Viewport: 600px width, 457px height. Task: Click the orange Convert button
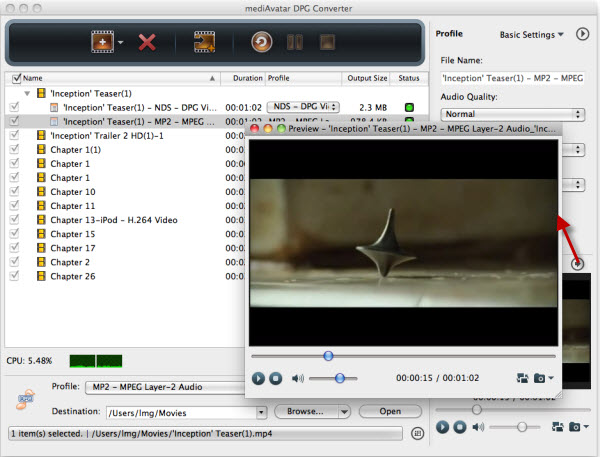coord(262,42)
